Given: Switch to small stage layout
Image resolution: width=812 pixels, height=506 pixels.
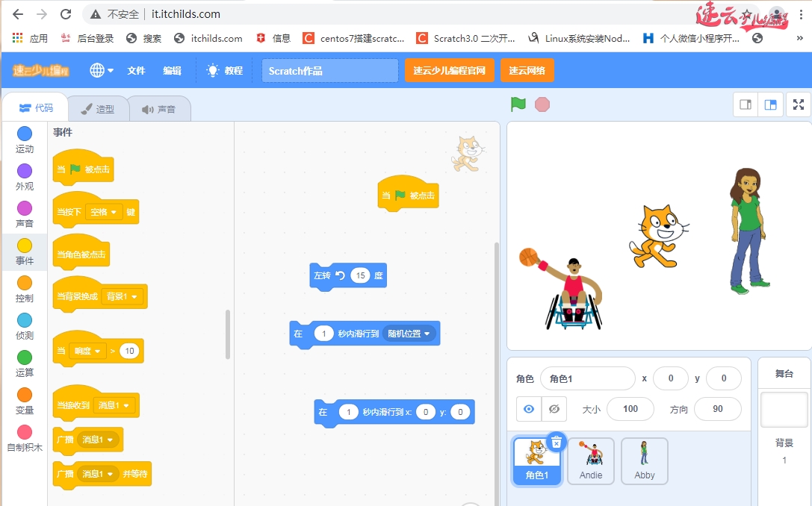Looking at the screenshot, I should tap(745, 104).
